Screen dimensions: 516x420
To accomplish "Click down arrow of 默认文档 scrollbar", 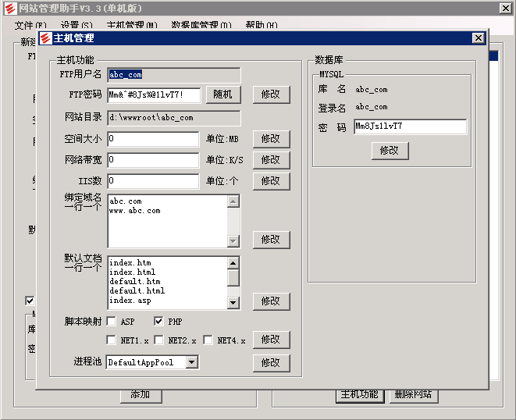I will 233,302.
